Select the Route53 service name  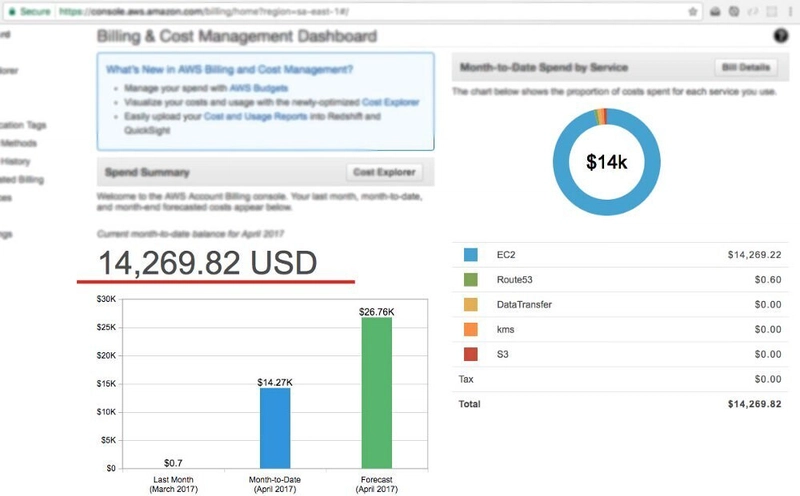pos(514,280)
